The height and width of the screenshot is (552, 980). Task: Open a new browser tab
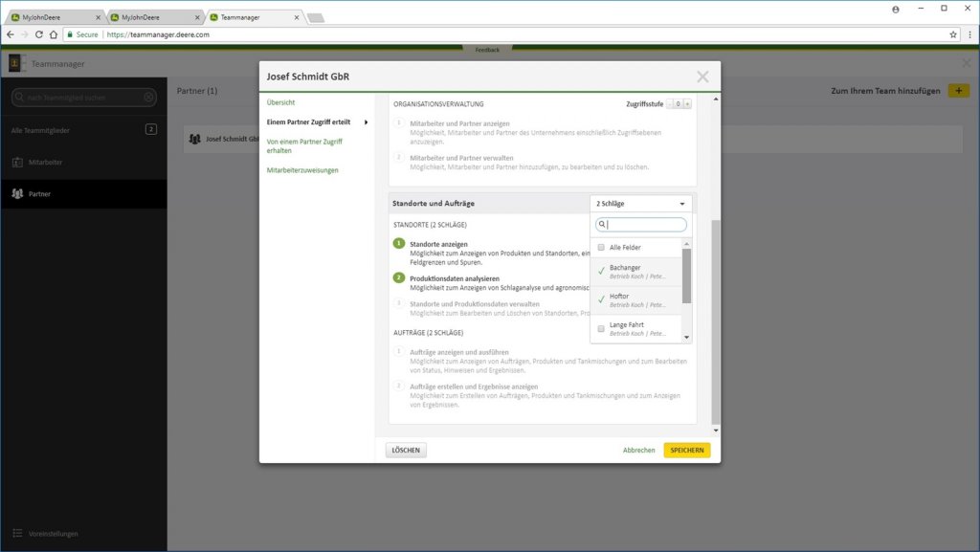pos(316,17)
